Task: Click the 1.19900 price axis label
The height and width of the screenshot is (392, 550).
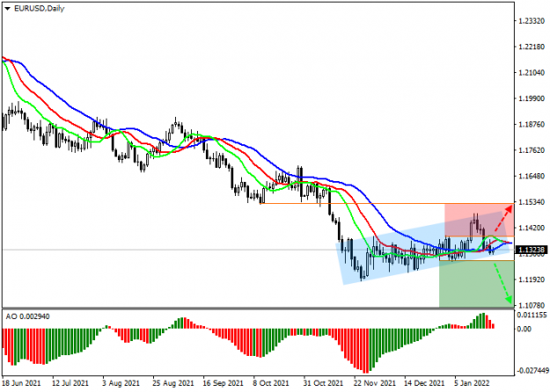Action: click(x=532, y=98)
